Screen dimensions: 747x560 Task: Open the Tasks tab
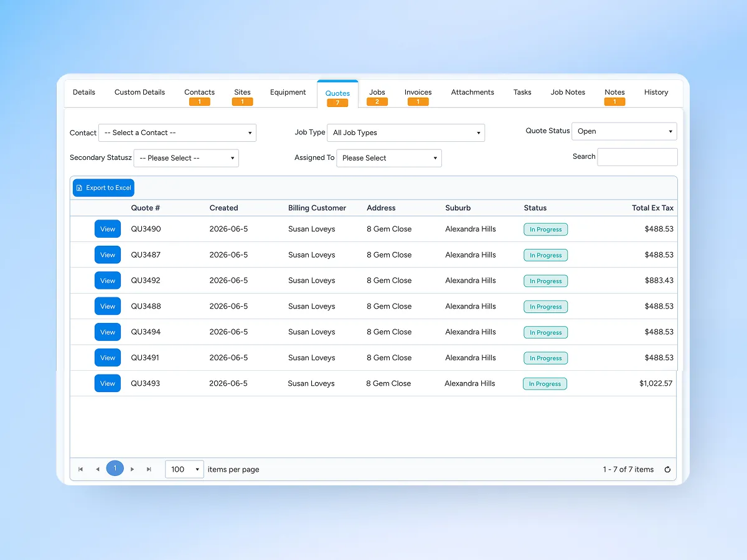(x=522, y=92)
